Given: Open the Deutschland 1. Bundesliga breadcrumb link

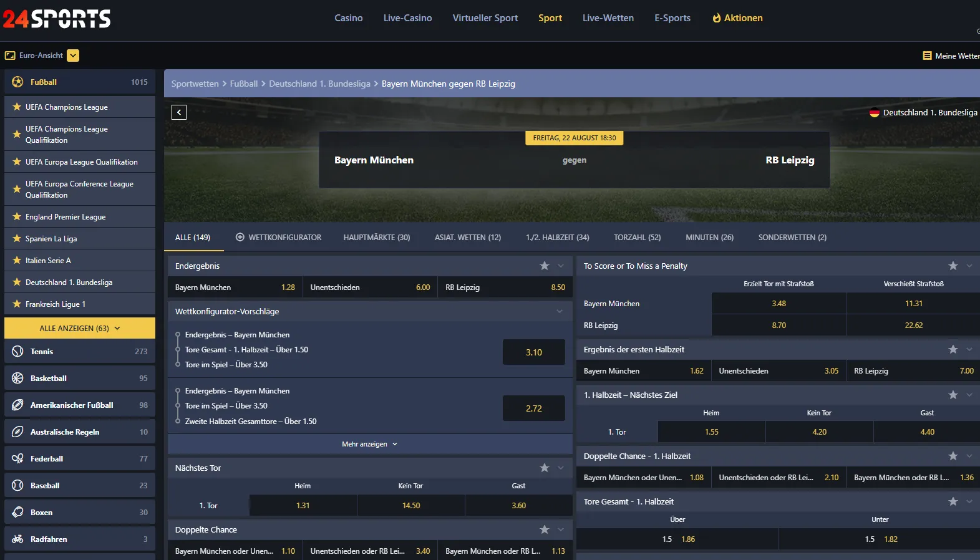Looking at the screenshot, I should point(319,84).
